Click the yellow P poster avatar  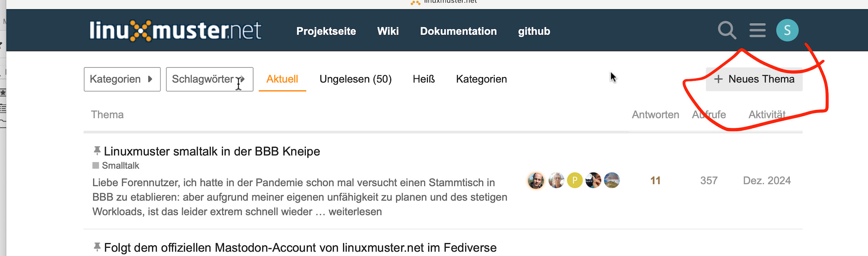tap(575, 180)
